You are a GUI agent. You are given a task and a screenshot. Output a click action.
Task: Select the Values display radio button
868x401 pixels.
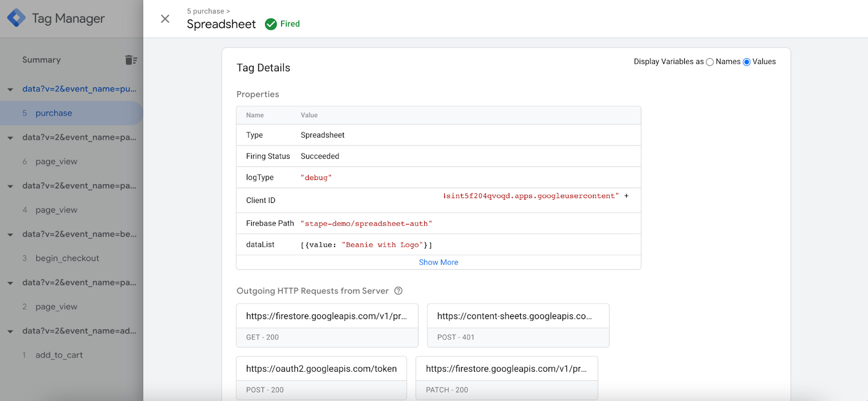746,62
